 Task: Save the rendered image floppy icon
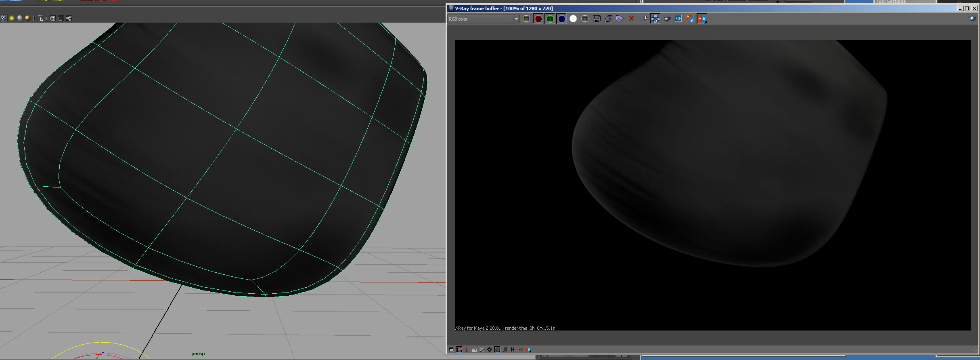tap(597, 19)
